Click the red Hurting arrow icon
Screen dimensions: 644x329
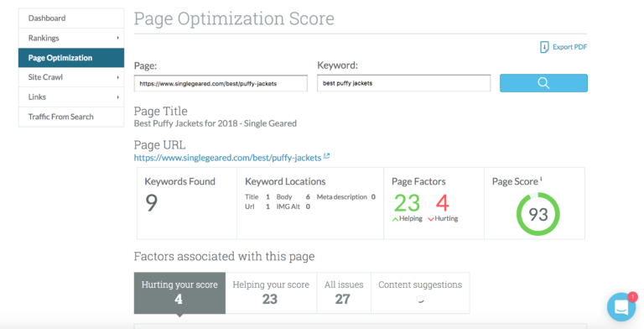coord(431,219)
